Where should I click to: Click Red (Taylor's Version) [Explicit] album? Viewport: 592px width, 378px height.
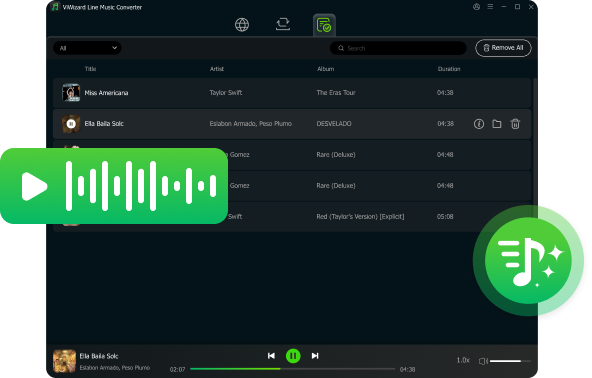point(360,216)
